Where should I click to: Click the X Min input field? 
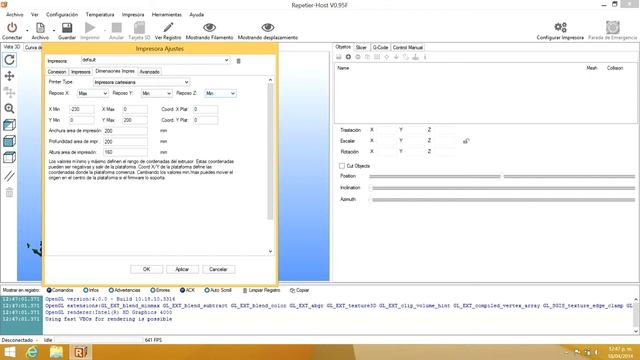pos(82,109)
